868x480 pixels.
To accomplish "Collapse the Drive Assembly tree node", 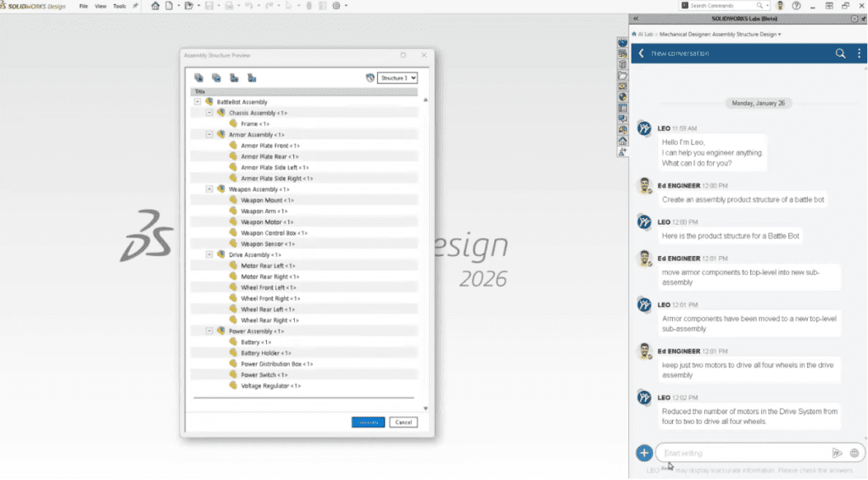I will 209,254.
